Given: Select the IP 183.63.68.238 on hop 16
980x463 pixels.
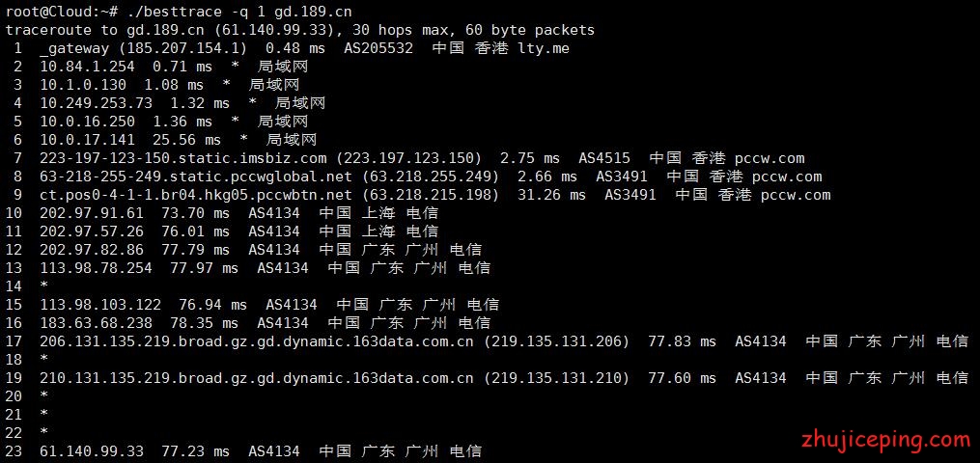Looking at the screenshot, I should 96,323.
